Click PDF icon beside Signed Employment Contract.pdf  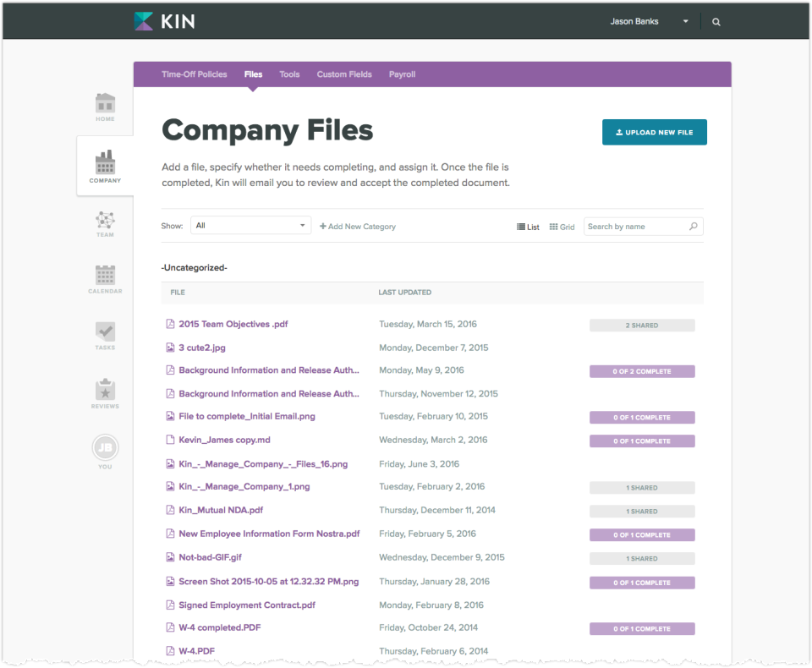tap(170, 605)
